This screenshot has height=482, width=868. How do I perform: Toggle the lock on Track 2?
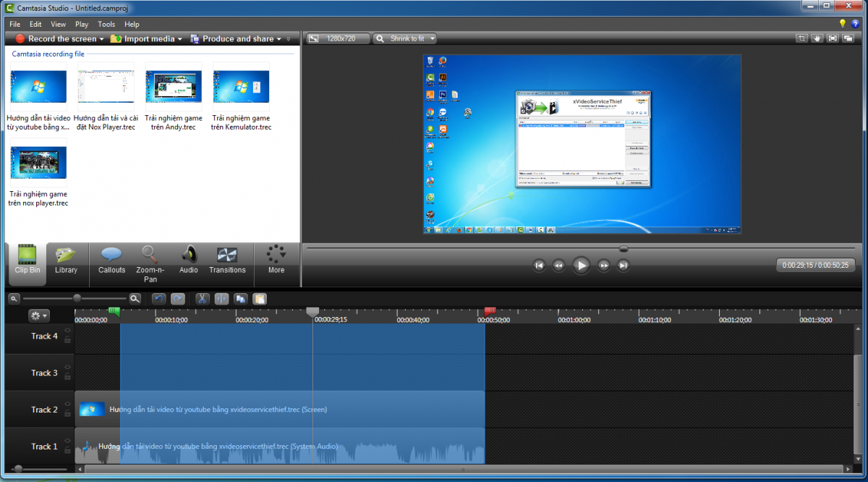(x=67, y=414)
